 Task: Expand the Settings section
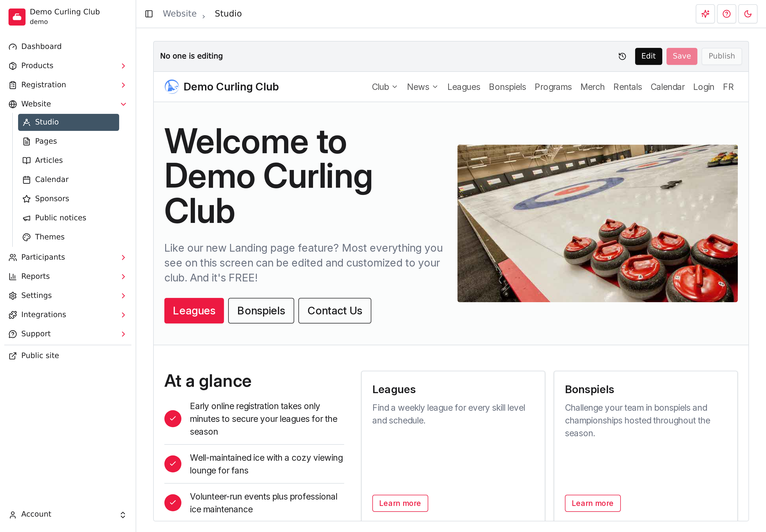point(68,296)
